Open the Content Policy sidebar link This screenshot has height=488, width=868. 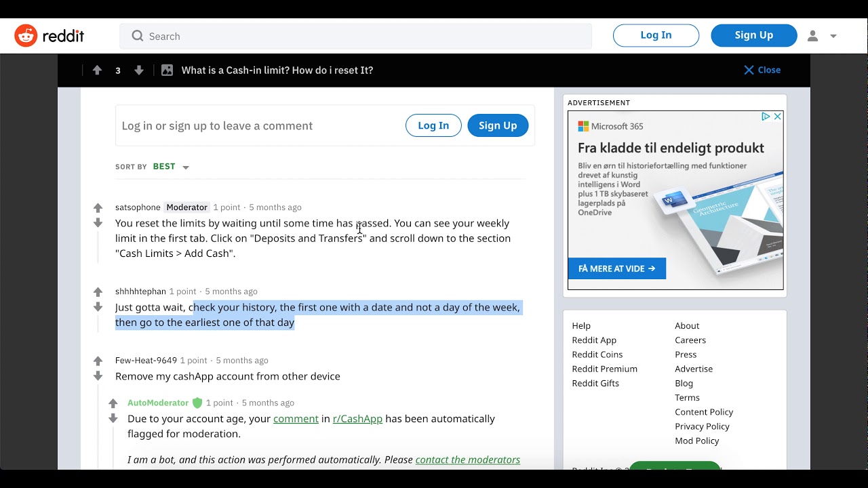(x=704, y=412)
